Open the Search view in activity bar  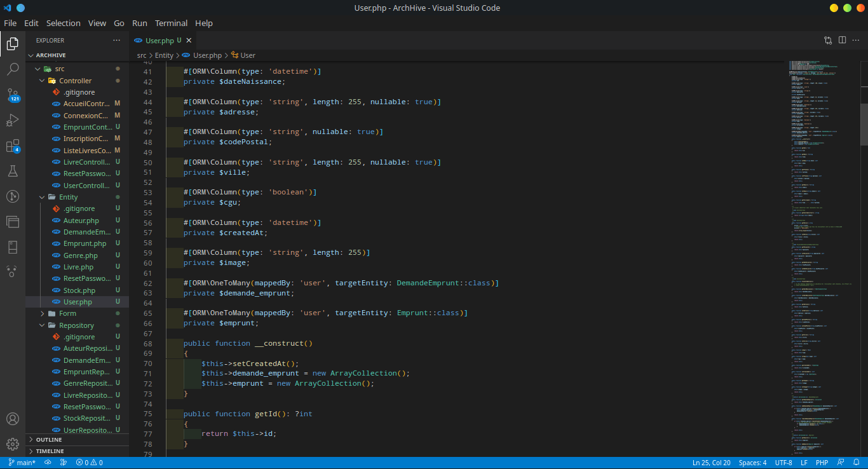pos(12,69)
